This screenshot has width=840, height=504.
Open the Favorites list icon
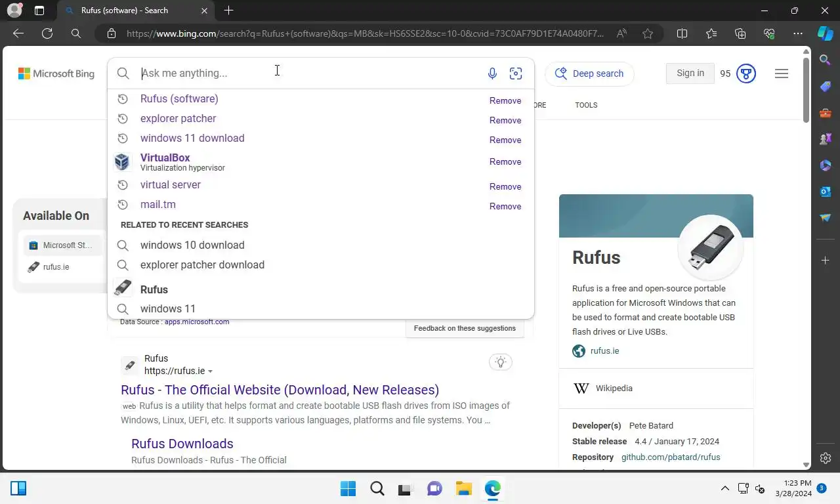[x=711, y=33]
